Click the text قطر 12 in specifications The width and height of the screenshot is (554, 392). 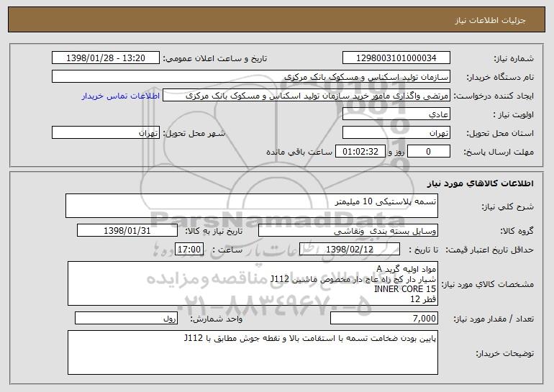tap(423, 299)
